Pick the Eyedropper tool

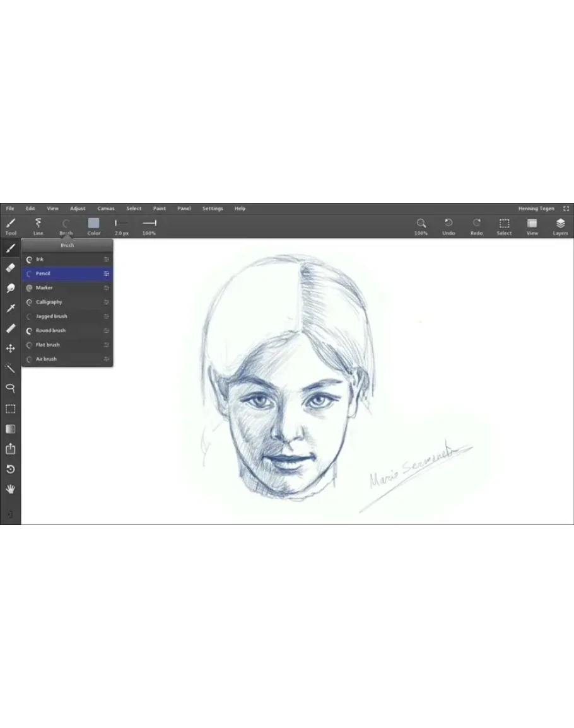[10, 308]
